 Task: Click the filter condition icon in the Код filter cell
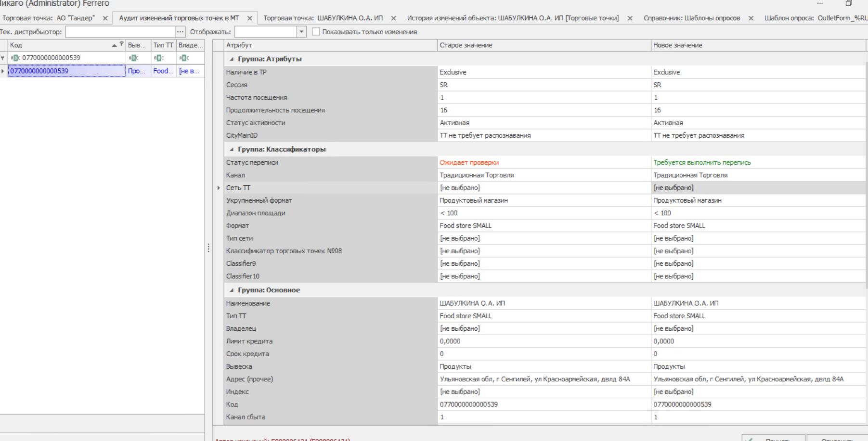(15, 58)
